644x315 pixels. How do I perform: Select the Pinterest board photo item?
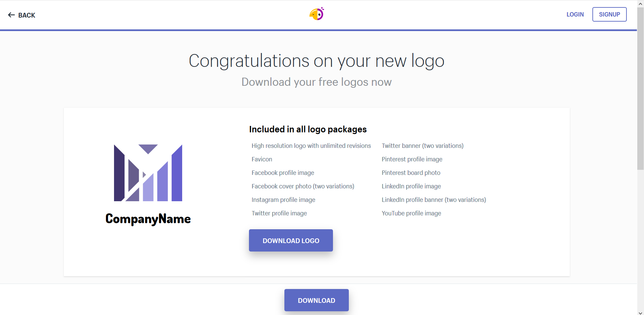[x=411, y=173]
